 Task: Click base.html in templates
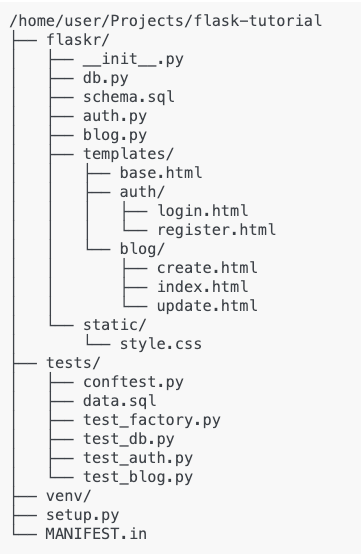pyautogui.click(x=161, y=173)
